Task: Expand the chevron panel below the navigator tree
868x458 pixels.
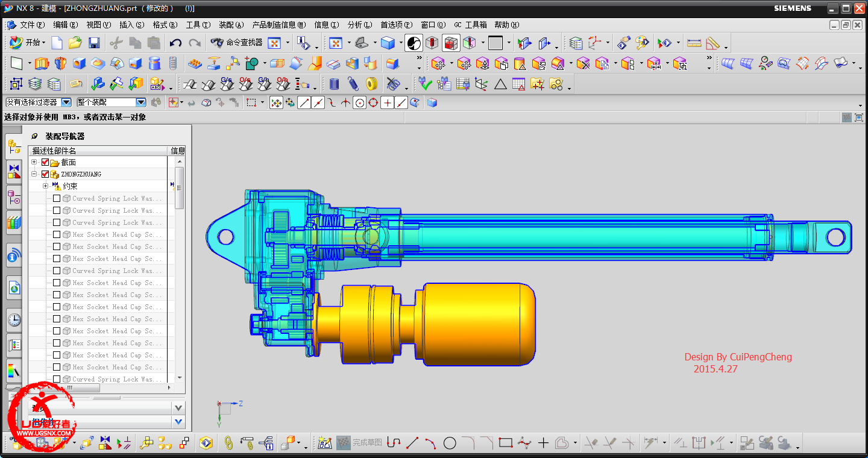Action: click(178, 408)
